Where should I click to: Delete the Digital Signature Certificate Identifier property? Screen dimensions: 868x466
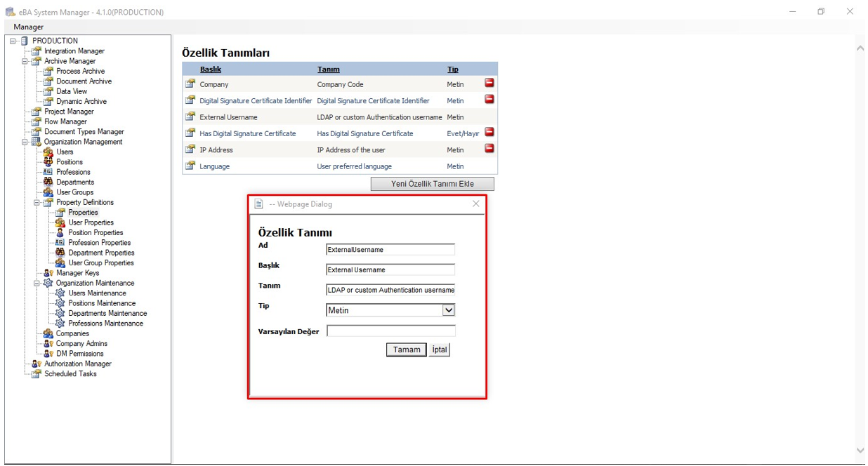coord(489,100)
